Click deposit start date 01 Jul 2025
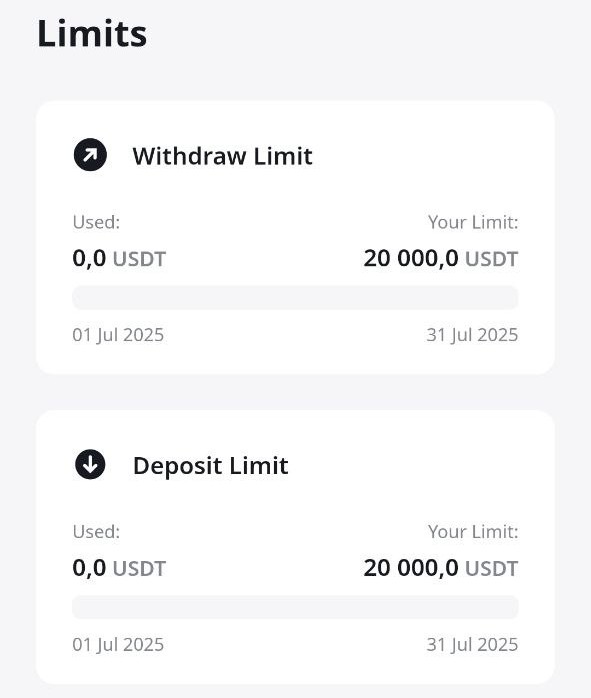Viewport: 591px width, 698px height. click(x=118, y=645)
